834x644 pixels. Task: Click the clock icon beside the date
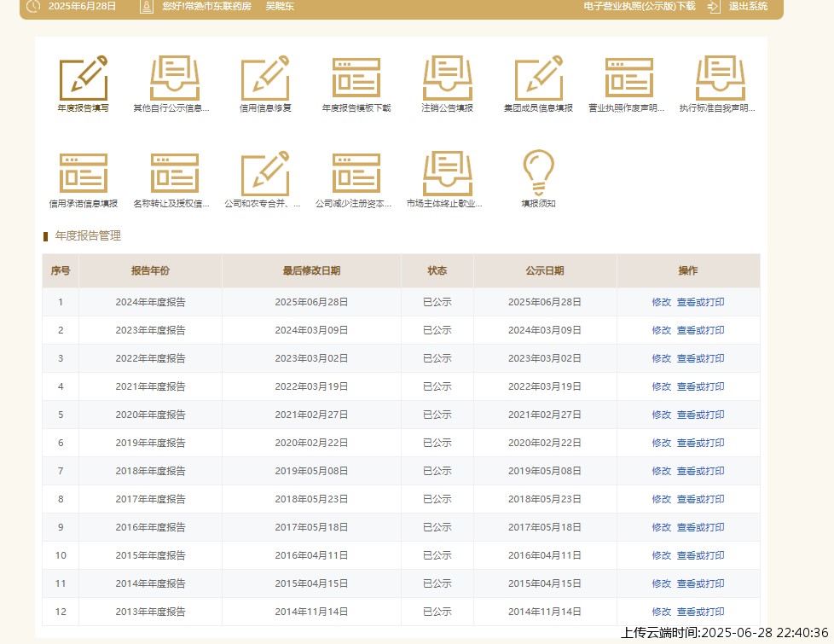pos(33,6)
